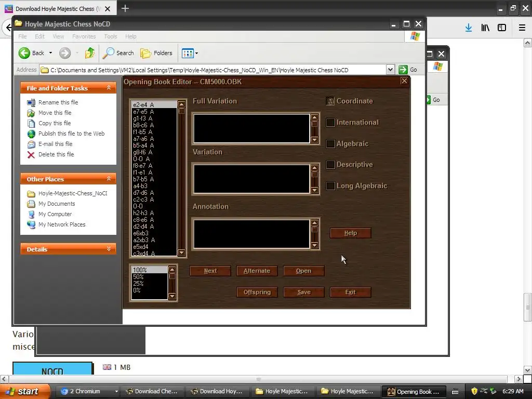Open the File menu in Explorer

(22, 36)
